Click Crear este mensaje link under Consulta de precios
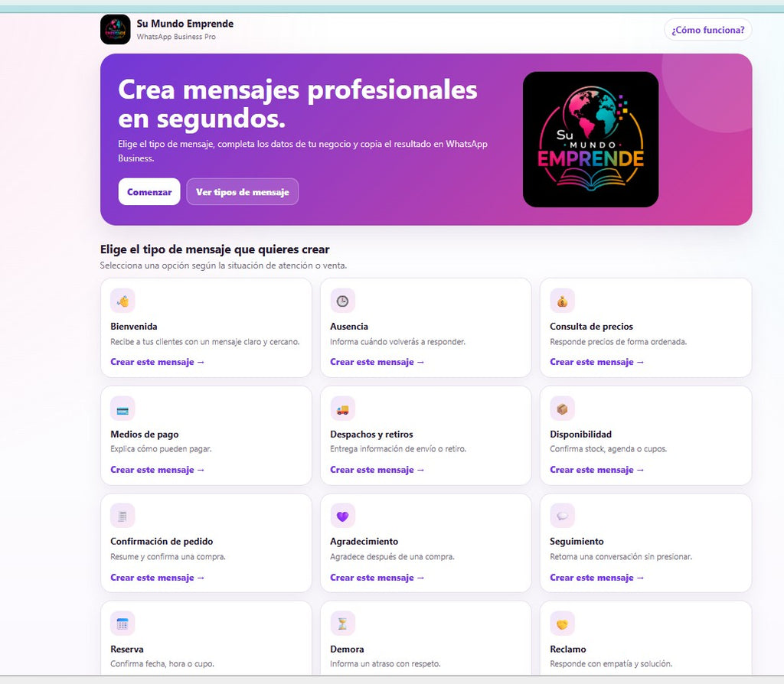 point(597,362)
